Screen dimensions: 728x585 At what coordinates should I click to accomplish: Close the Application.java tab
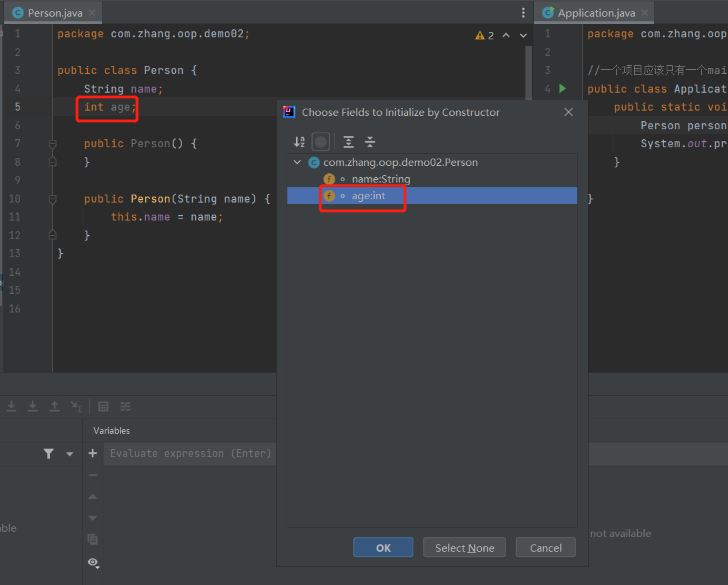[x=645, y=13]
